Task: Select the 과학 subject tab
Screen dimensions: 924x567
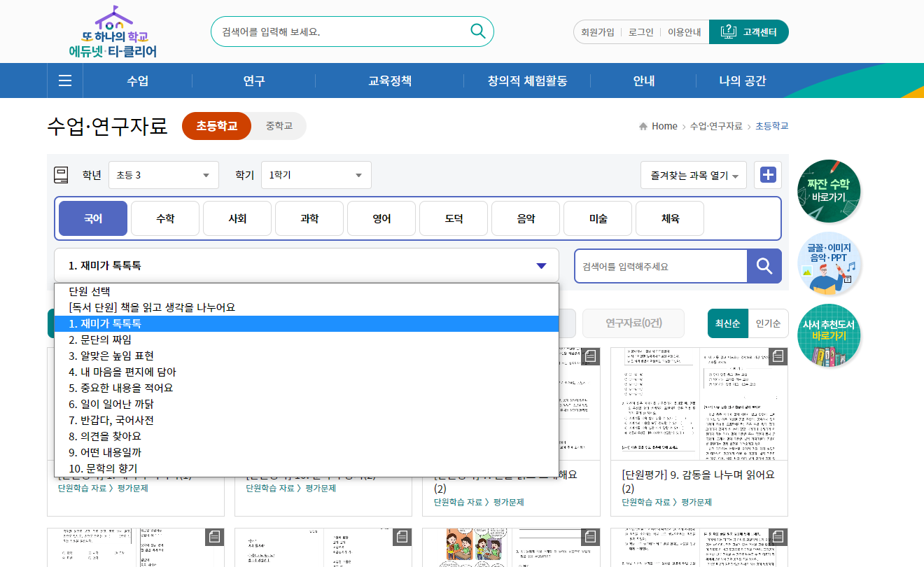Action: coord(309,218)
